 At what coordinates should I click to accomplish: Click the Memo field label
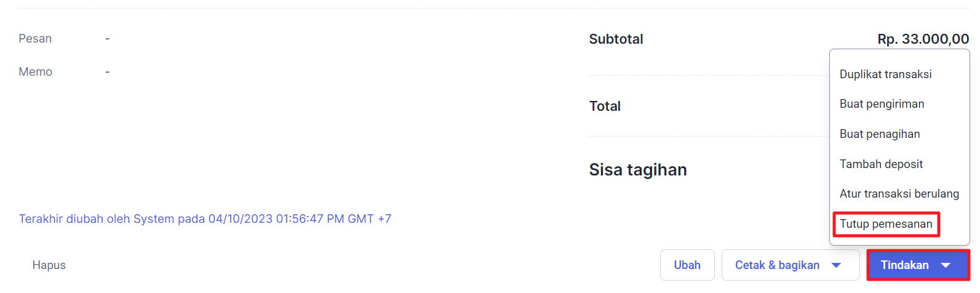coord(36,72)
